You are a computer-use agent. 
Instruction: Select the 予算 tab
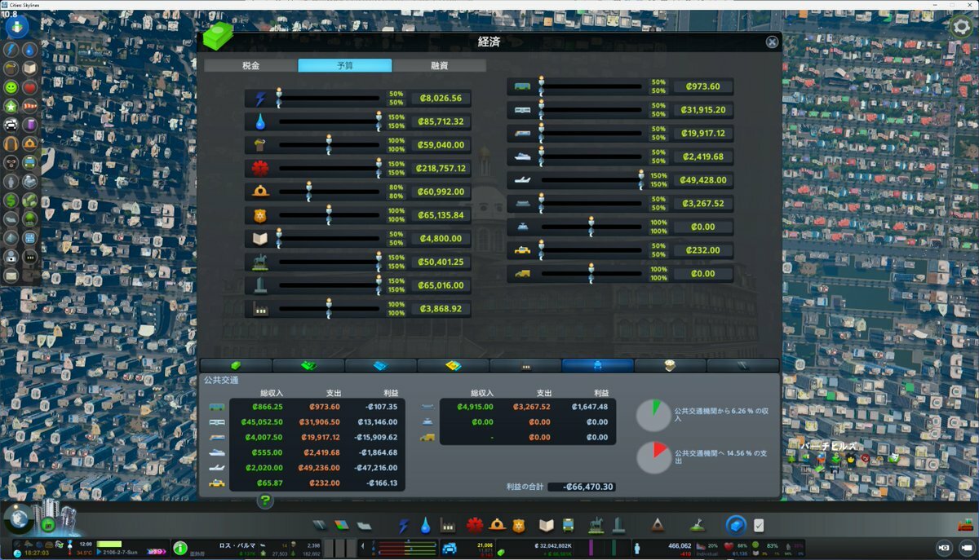(344, 65)
